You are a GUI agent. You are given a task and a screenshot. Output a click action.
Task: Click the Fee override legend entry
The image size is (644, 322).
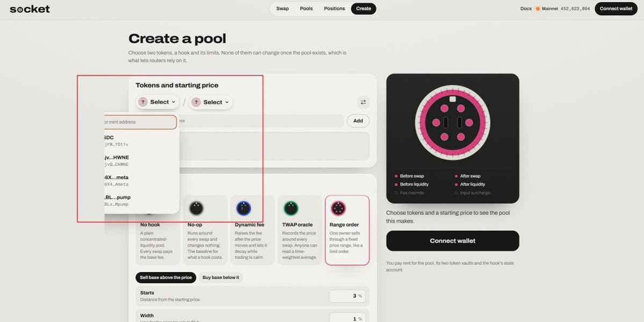(x=409, y=193)
